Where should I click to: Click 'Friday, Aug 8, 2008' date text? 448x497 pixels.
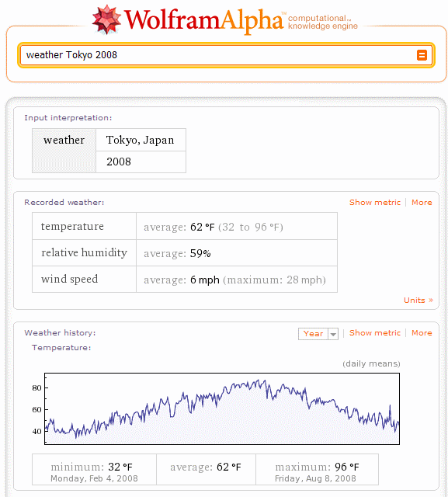(x=315, y=478)
